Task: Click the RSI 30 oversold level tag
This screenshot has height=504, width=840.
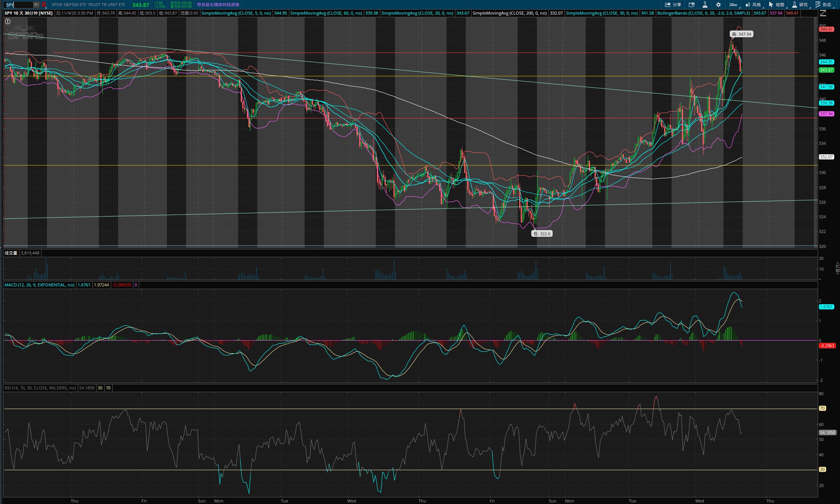Action: (822, 469)
